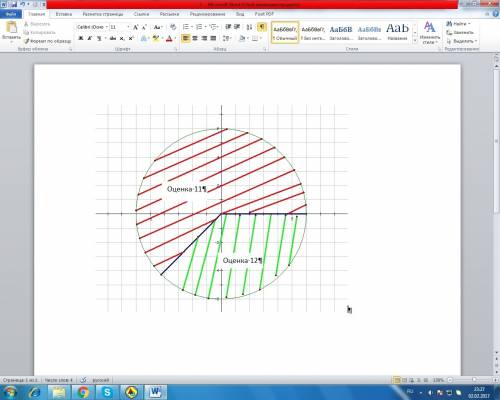Switch to the Foxit PDF tab
Image resolution: width=500 pixels, height=400 pixels.
(264, 14)
